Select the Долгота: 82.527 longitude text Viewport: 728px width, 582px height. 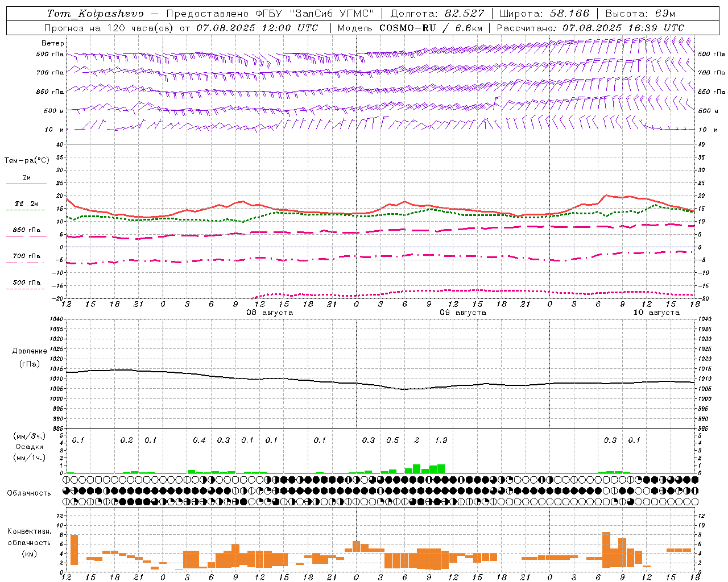pos(437,14)
